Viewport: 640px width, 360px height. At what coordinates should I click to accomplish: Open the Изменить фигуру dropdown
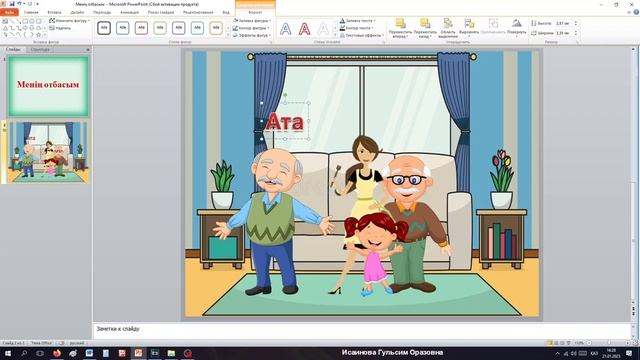point(69,20)
